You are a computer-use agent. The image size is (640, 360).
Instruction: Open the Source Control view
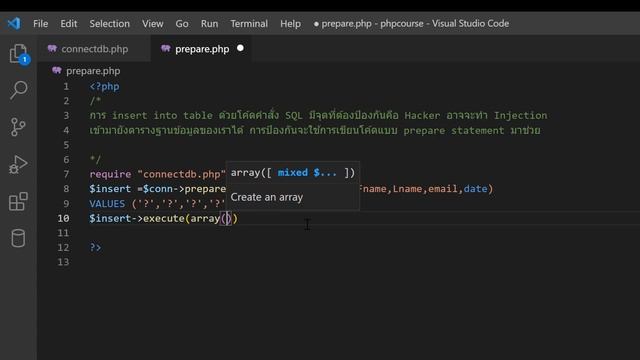tap(18, 127)
